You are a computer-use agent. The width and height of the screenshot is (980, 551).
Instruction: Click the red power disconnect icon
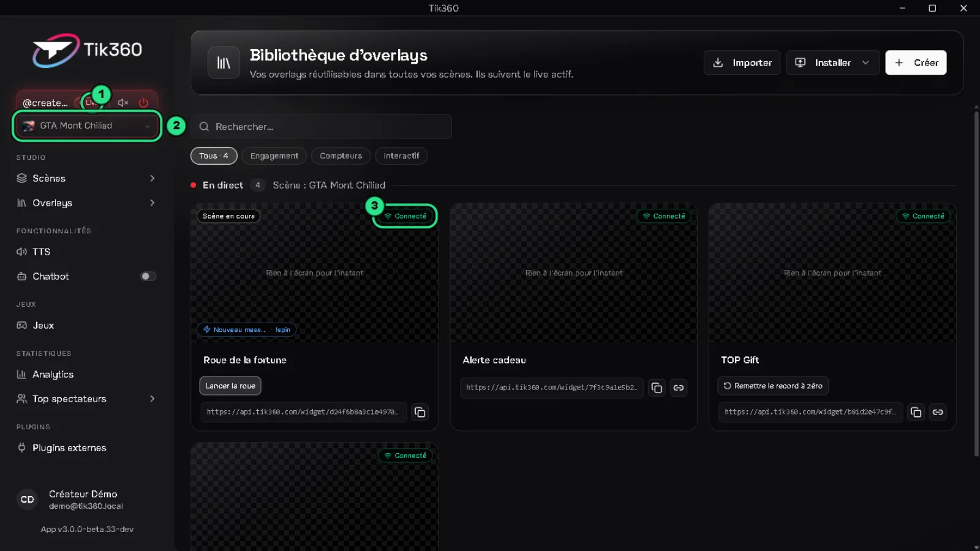coord(143,103)
